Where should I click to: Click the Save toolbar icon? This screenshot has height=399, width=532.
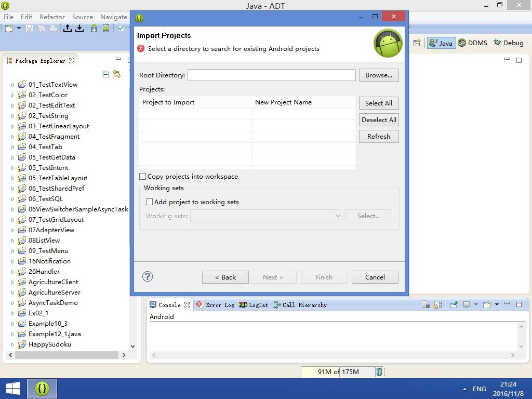(x=30, y=28)
